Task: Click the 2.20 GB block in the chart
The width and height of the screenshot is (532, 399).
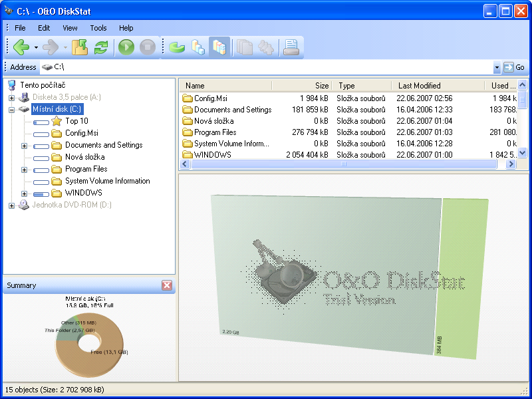Action: point(326,275)
